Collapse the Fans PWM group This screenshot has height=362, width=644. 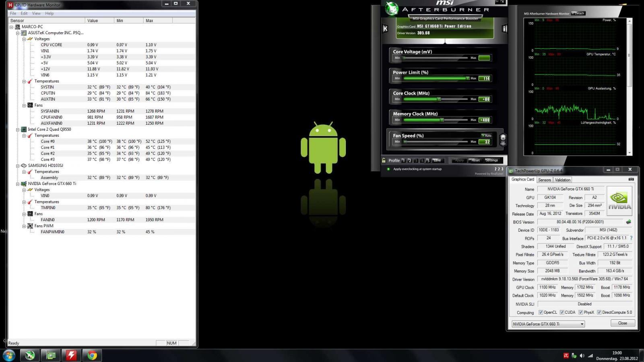coord(24,226)
